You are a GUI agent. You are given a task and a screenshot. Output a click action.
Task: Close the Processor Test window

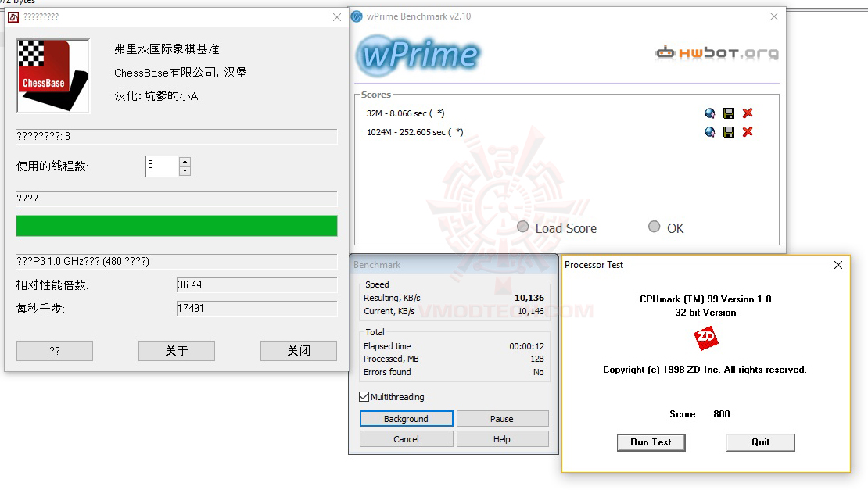[838, 265]
